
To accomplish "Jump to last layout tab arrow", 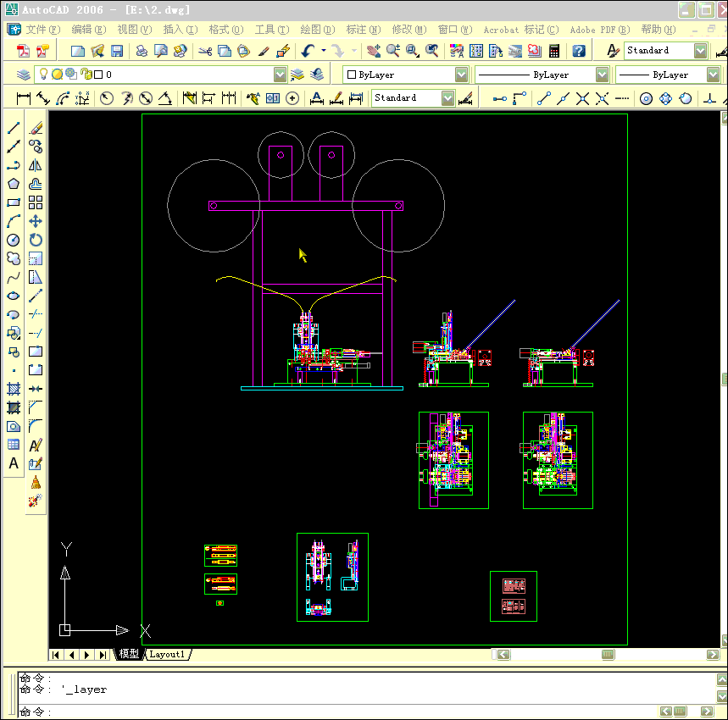I will [103, 655].
